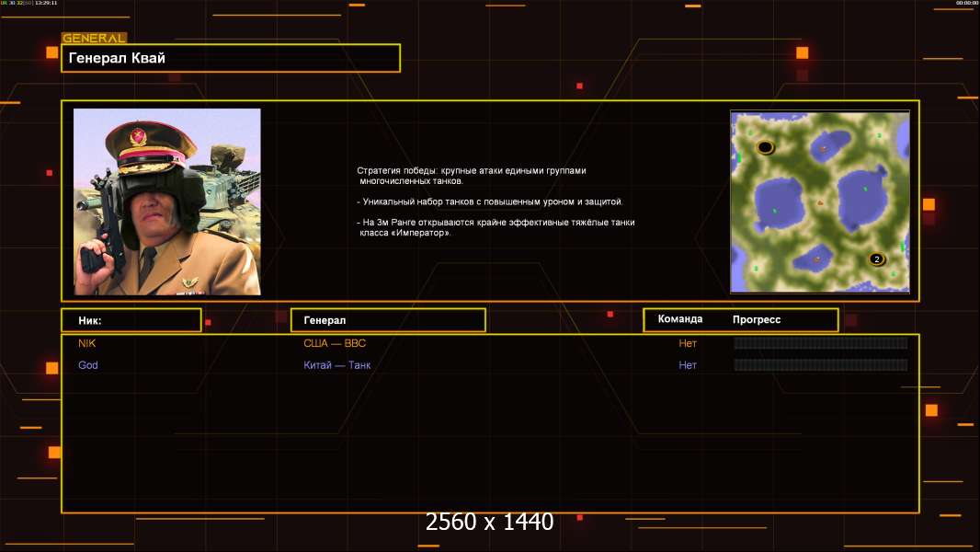This screenshot has width=980, height=552.
Task: Select player God in the list
Action: point(88,365)
